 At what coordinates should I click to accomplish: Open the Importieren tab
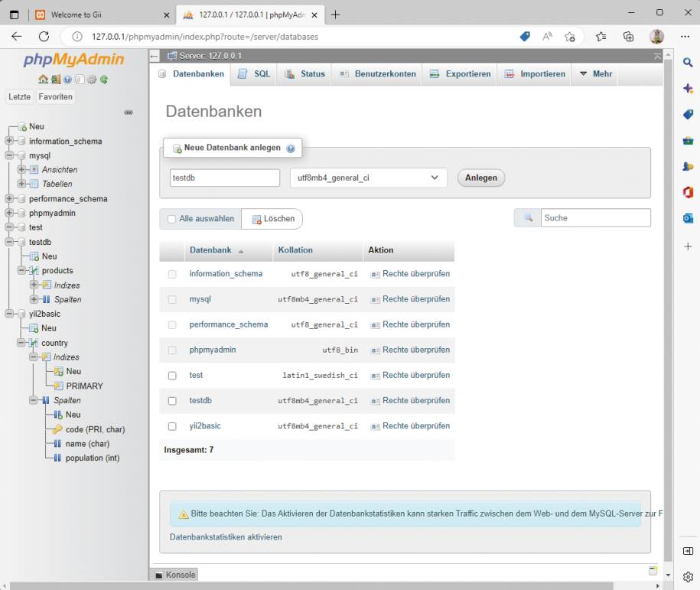[x=535, y=73]
